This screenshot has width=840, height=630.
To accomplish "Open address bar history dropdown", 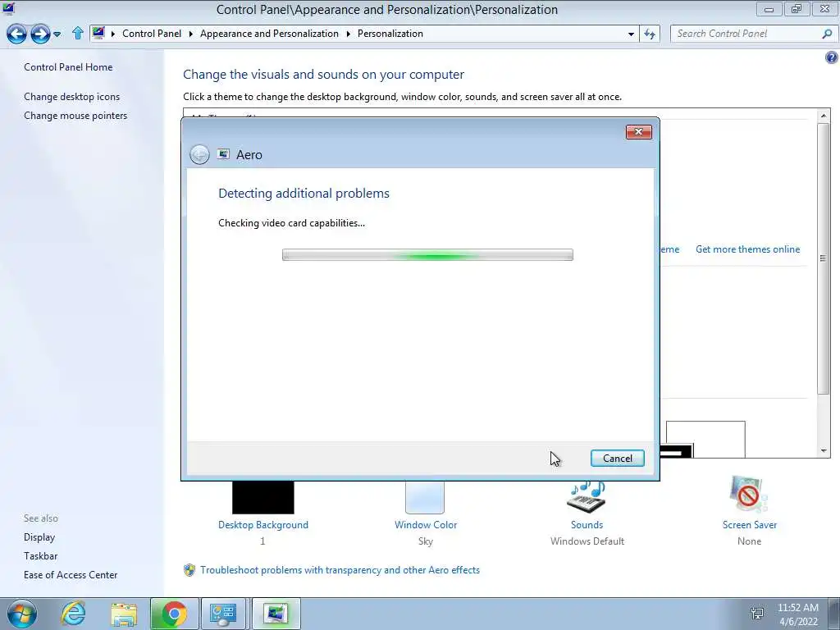I will click(631, 34).
